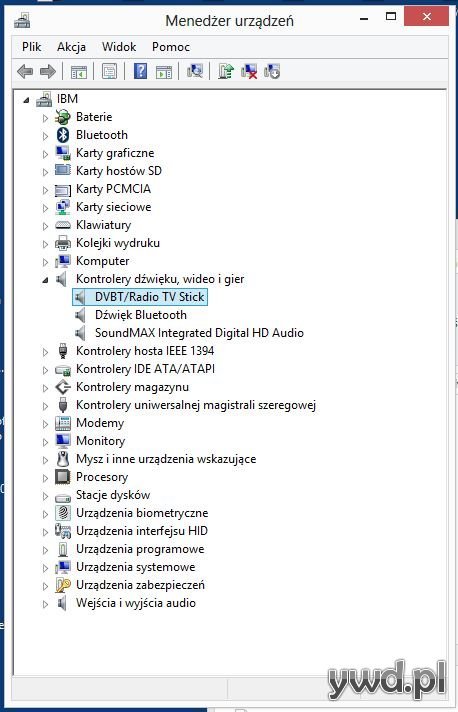Expand the Karty sieciowe node

coord(45,208)
